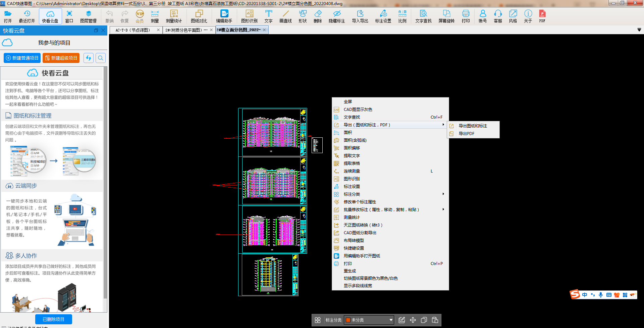Open the VIP 会员 icon
Viewport: 644px width, 328px height.
[140, 16]
